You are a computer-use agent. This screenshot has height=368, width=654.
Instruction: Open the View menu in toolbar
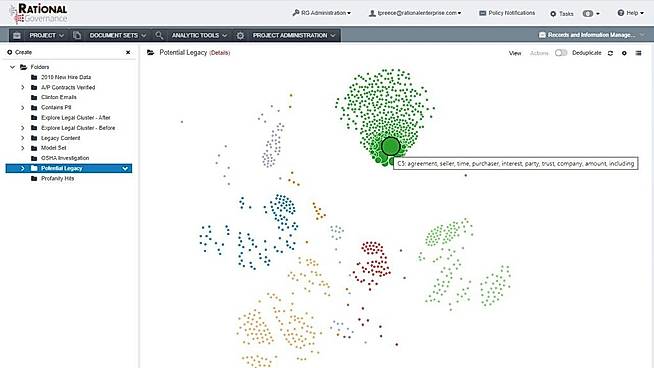515,53
